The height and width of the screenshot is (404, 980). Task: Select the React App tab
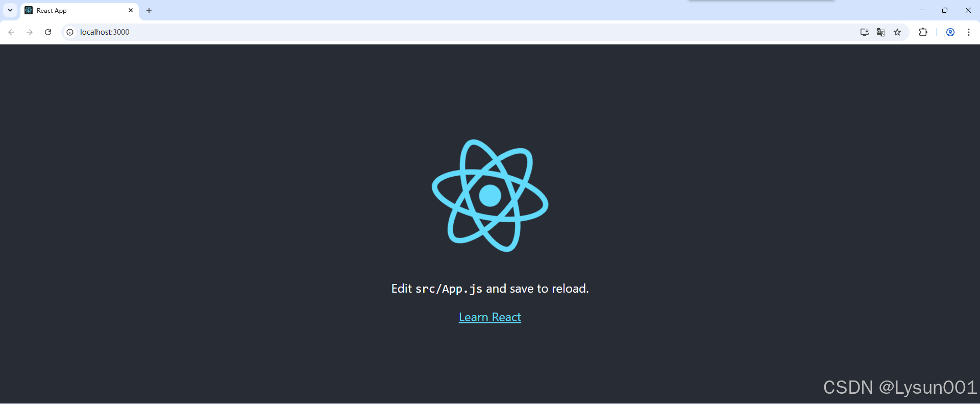click(x=80, y=10)
